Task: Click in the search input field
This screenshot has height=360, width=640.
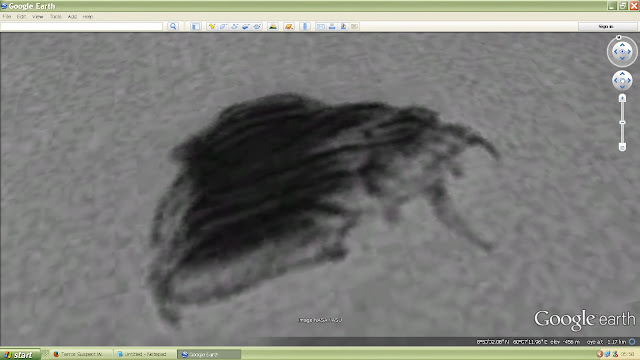Action: click(82, 27)
